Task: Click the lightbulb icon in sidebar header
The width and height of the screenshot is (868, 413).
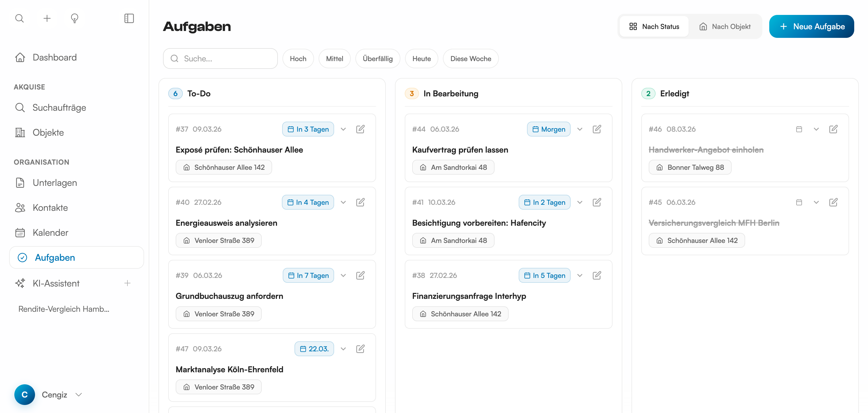Action: tap(74, 18)
